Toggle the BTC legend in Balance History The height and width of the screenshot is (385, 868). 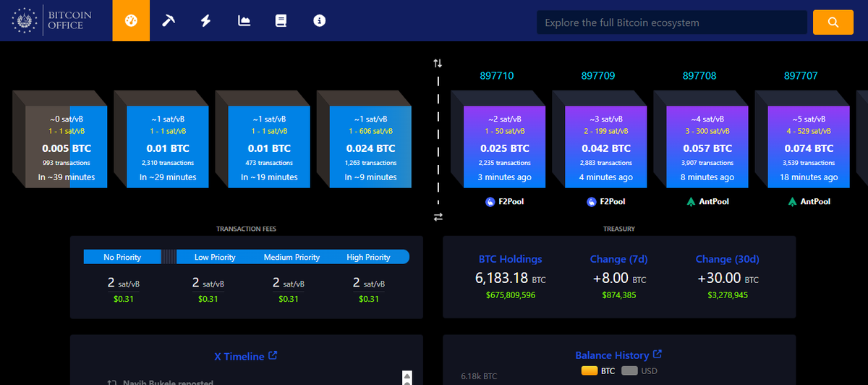pyautogui.click(x=597, y=371)
